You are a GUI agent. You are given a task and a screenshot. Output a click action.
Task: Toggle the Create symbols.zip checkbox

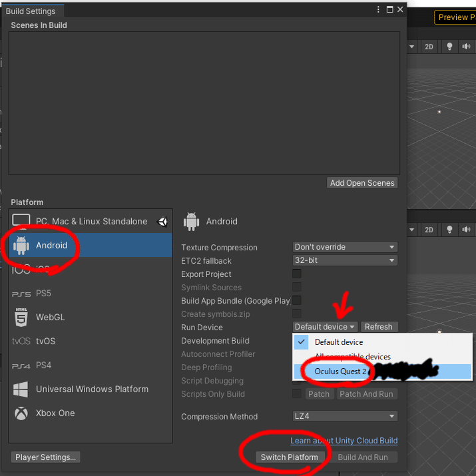tap(297, 314)
